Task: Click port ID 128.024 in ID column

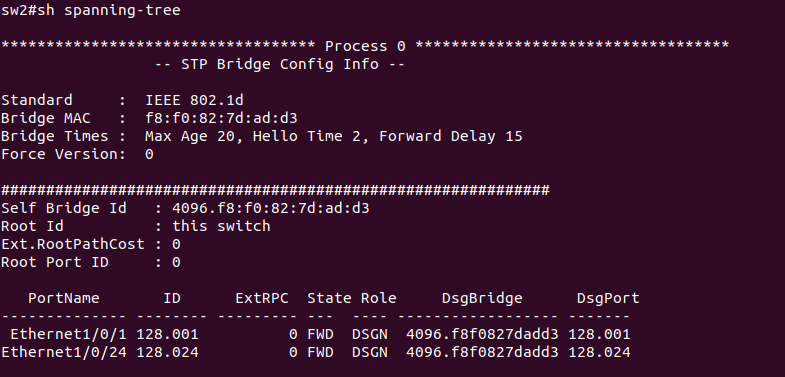Action: pos(167,352)
